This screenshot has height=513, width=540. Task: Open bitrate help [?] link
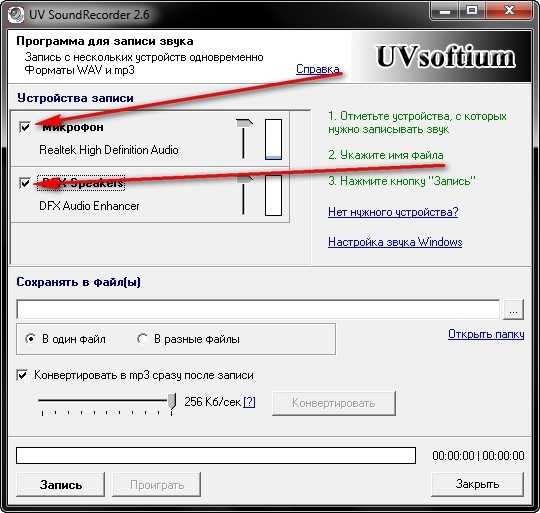[249, 402]
